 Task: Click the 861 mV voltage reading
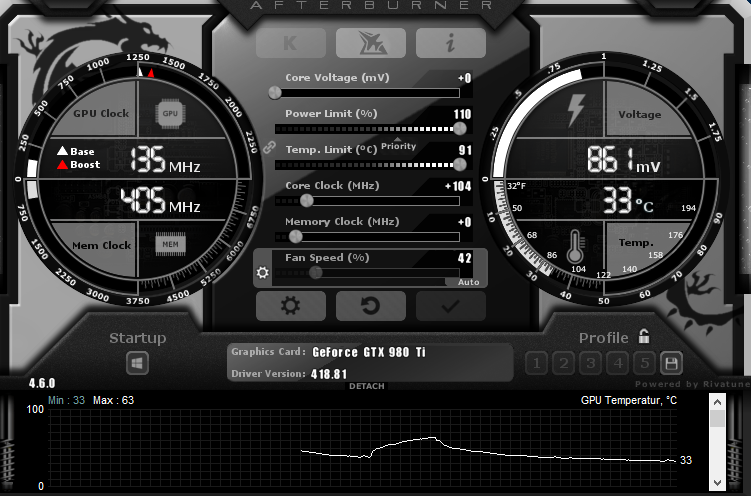[624, 160]
